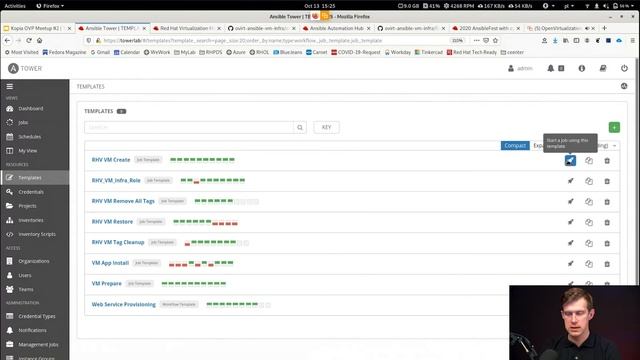Image resolution: width=640 pixels, height=360 pixels.
Task: Open the RHV VM Create template link
Action: point(111,160)
